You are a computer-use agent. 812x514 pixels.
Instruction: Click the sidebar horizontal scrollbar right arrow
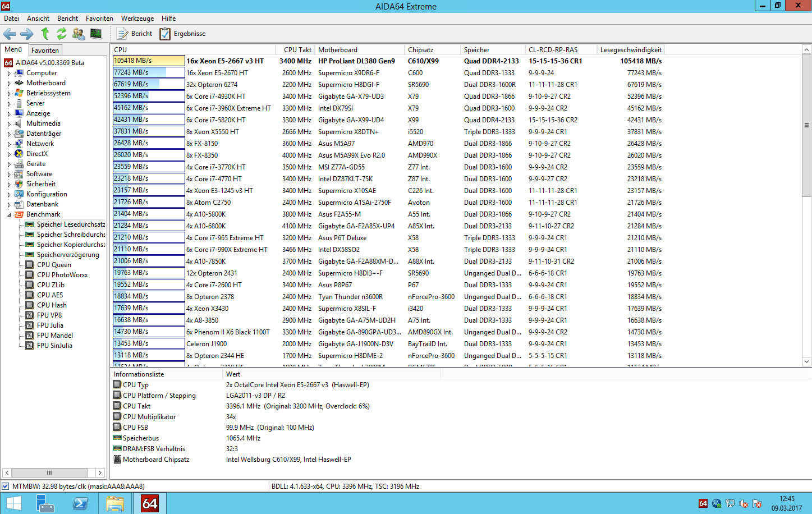tap(100, 473)
